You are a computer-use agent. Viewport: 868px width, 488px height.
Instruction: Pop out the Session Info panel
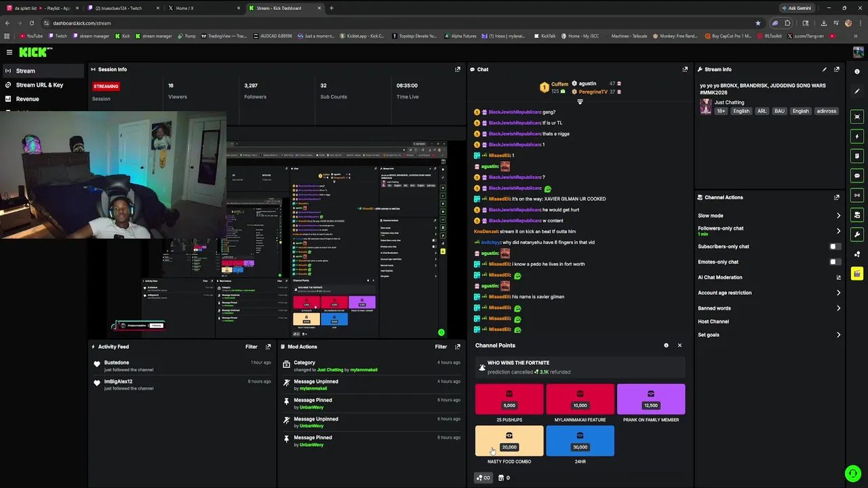point(458,69)
